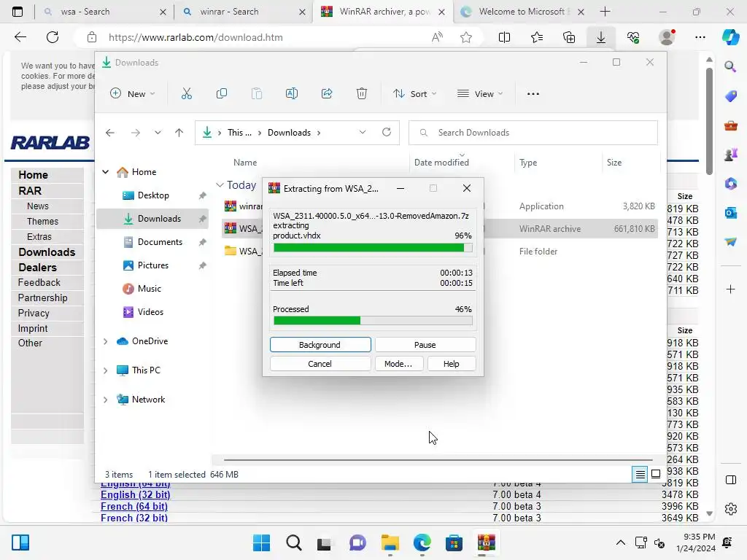Pause the WinRAR extraction
This screenshot has width=747, height=560.
(425, 345)
